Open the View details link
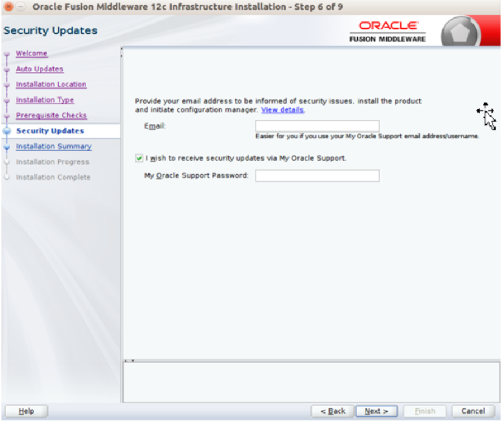Image resolution: width=504 pixels, height=422 pixels. click(282, 109)
